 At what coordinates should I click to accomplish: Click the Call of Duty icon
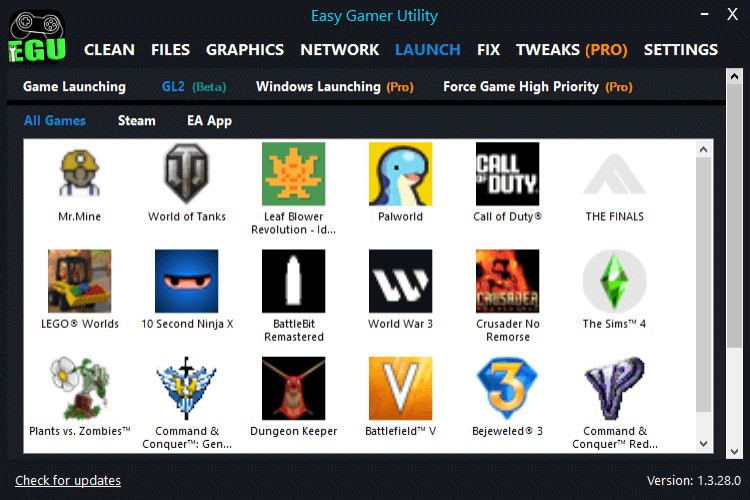tap(507, 174)
